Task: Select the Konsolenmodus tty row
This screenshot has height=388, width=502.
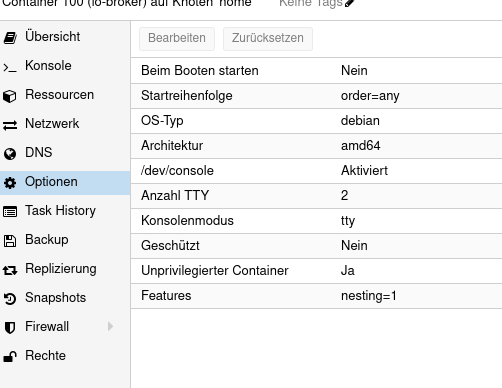Action: 316,221
